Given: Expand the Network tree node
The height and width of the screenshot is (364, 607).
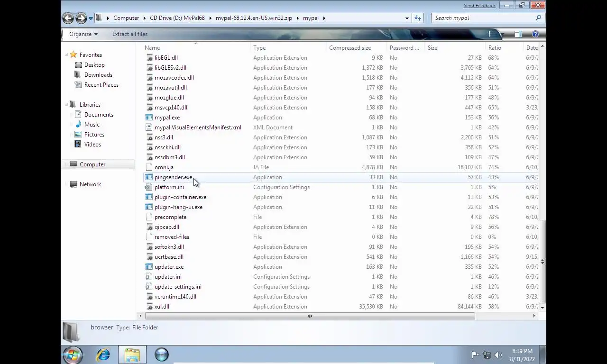Looking at the screenshot, I should click(x=66, y=184).
